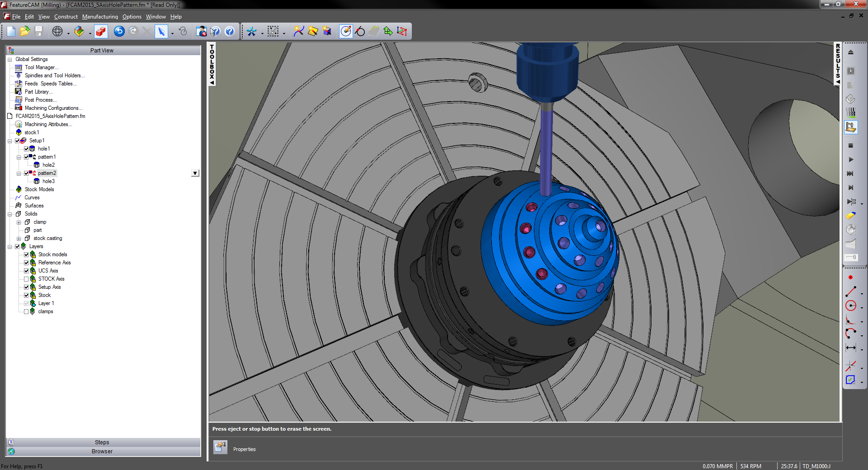
Task: Enable the STOCK Axis layer checkbox
Action: 26,279
